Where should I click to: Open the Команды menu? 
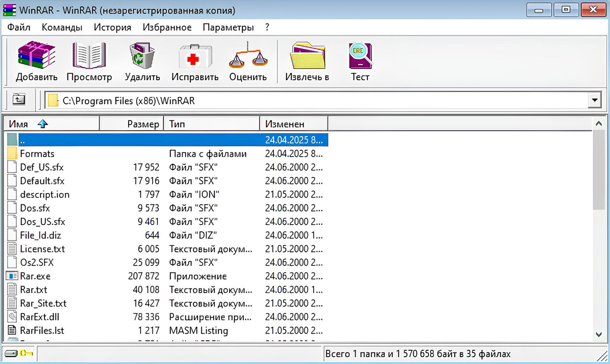coord(62,27)
